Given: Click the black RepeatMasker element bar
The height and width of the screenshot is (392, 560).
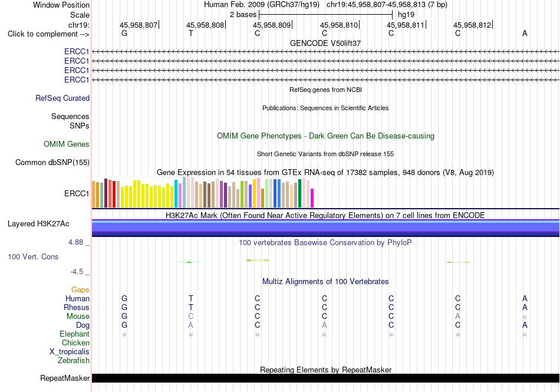Looking at the screenshot, I should [x=325, y=378].
